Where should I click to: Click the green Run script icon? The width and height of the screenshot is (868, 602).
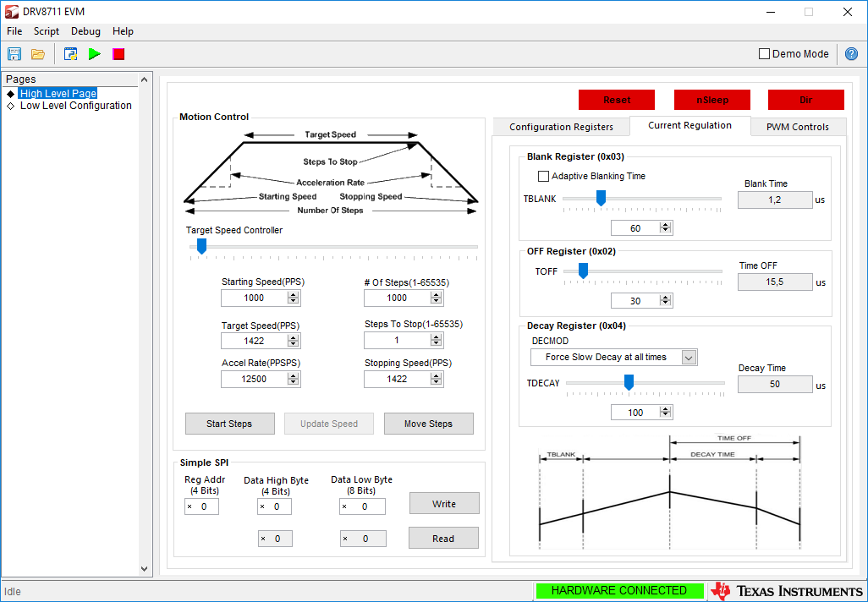pyautogui.click(x=95, y=54)
